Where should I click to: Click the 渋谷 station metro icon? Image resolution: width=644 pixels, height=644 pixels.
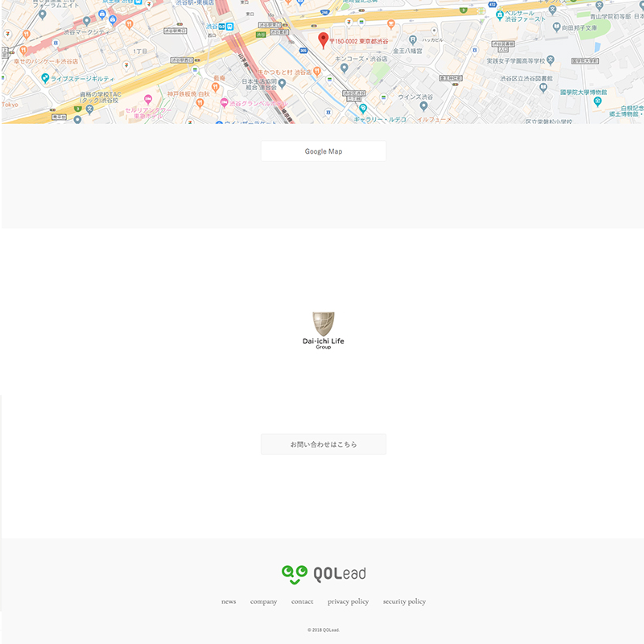230,27
